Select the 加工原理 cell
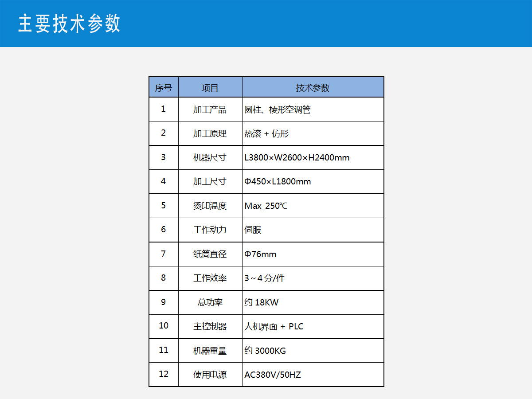This screenshot has height=399, width=532. click(210, 133)
